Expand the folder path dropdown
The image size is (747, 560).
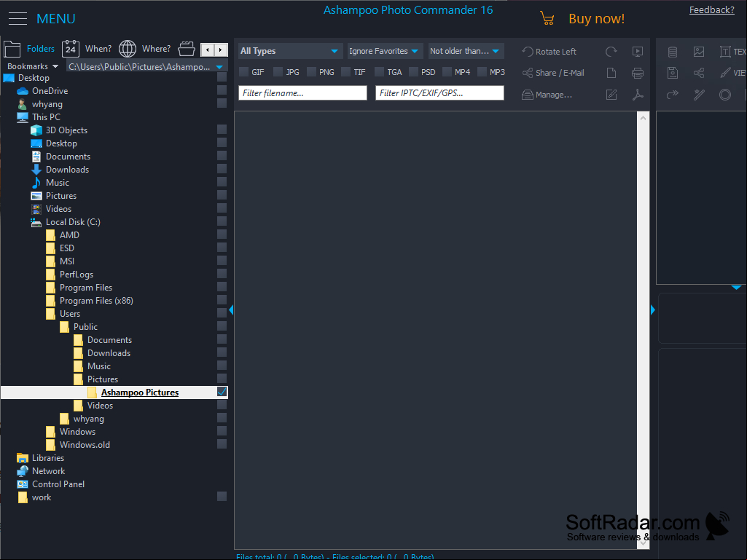click(x=219, y=67)
